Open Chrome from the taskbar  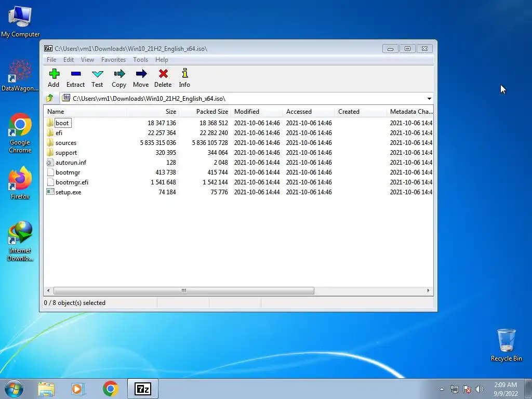pyautogui.click(x=110, y=389)
